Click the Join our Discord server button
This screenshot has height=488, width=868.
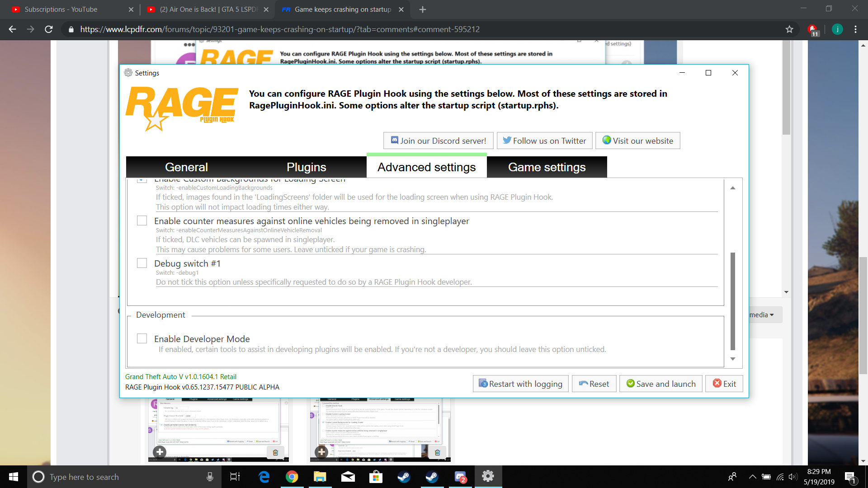439,141
